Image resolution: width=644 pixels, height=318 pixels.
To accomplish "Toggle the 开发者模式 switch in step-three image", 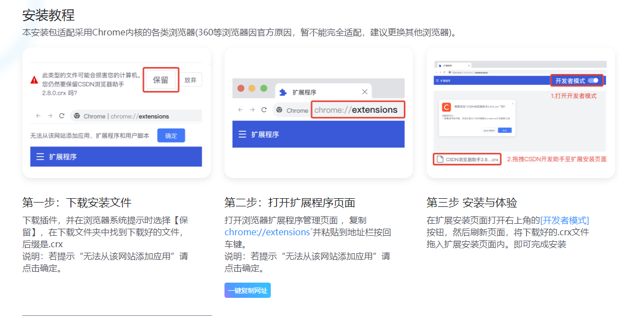I will click(593, 81).
